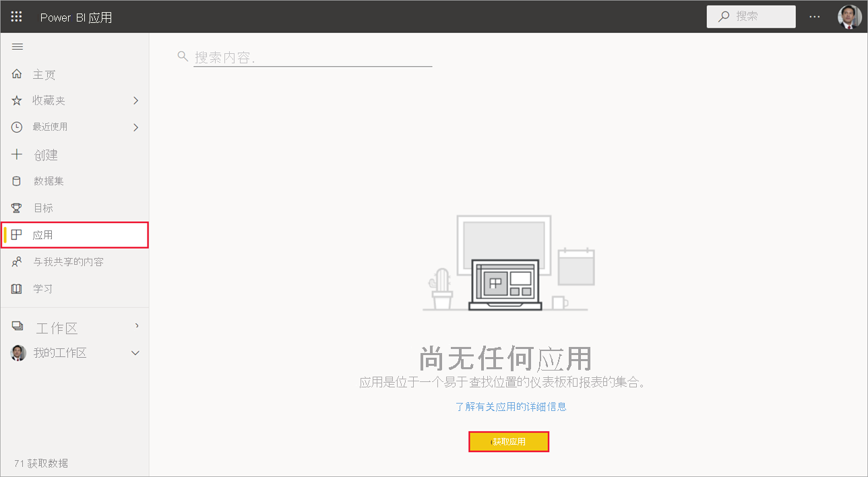
Task: Click the Recent (最近使用) clock icon
Action: [18, 127]
